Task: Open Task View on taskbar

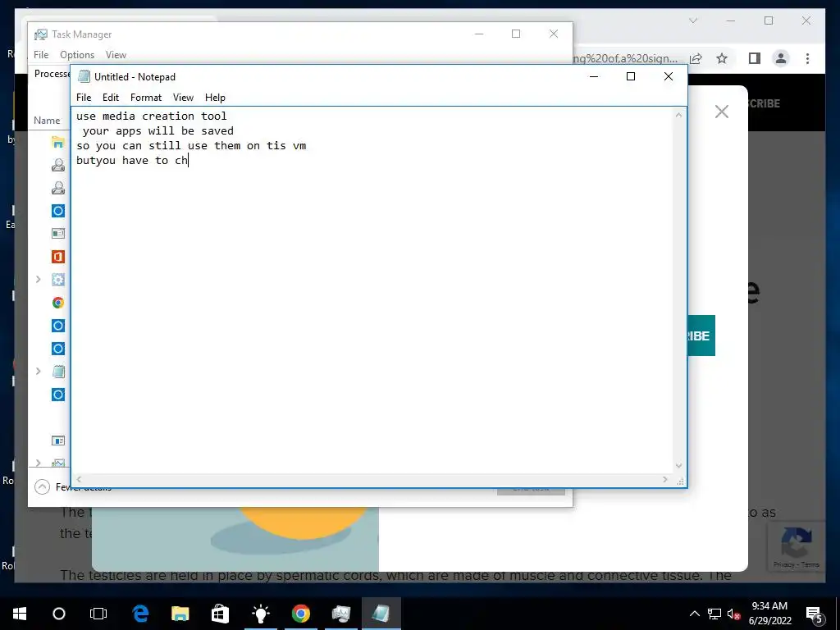Action: [x=98, y=614]
